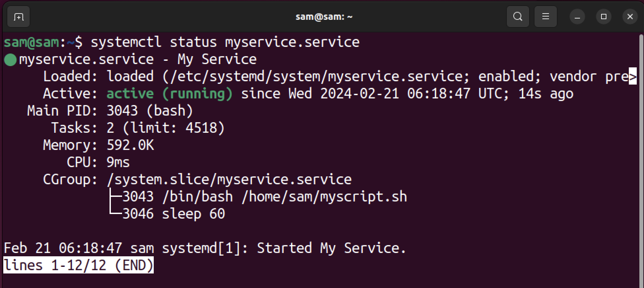Click the active (running) status text

click(169, 93)
